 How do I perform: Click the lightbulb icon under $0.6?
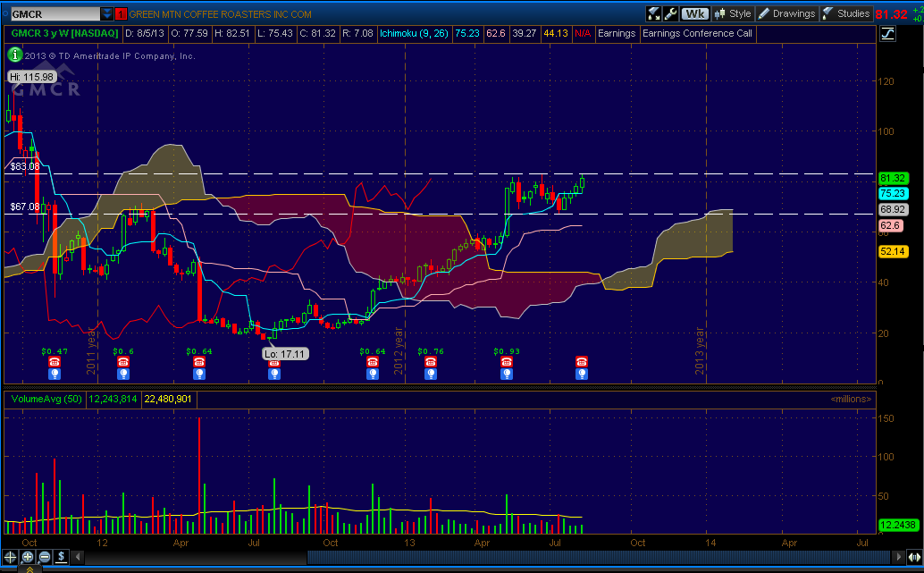(122, 374)
